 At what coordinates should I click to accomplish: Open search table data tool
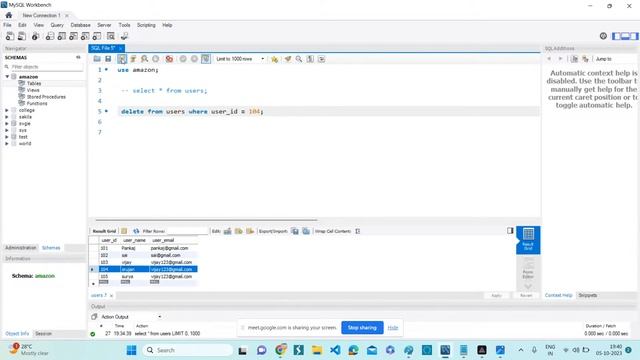pyautogui.click(x=111, y=36)
